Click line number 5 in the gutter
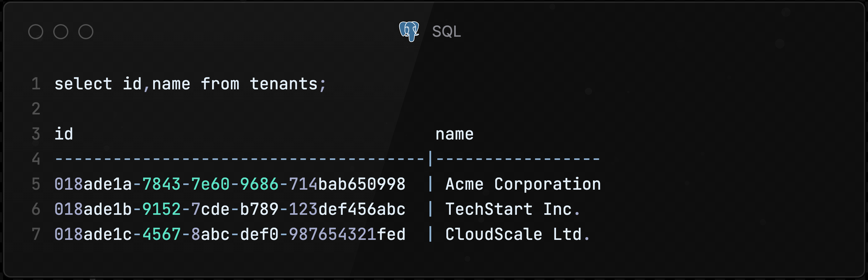 36,184
